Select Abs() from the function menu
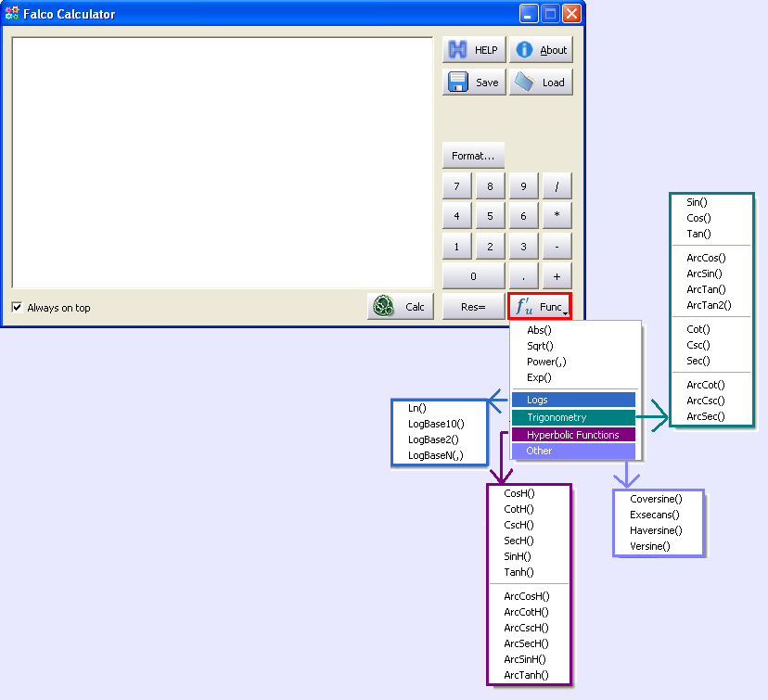 pos(539,330)
